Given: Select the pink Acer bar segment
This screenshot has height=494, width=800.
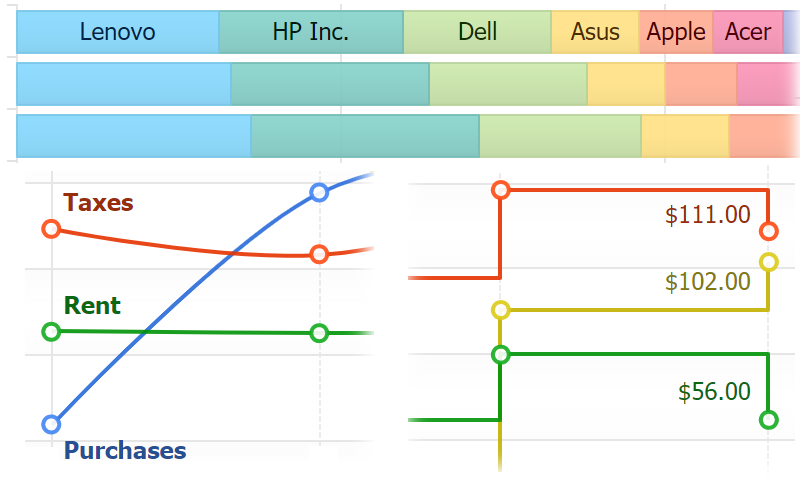Looking at the screenshot, I should [748, 32].
